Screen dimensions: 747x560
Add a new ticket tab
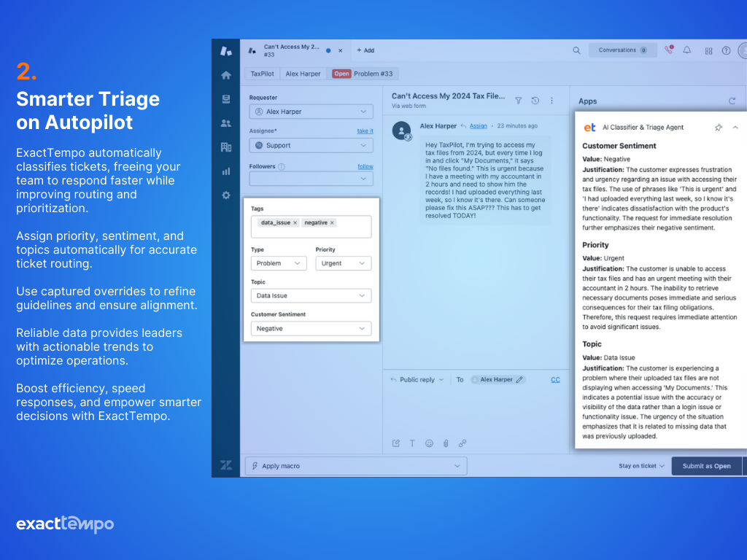coord(365,50)
